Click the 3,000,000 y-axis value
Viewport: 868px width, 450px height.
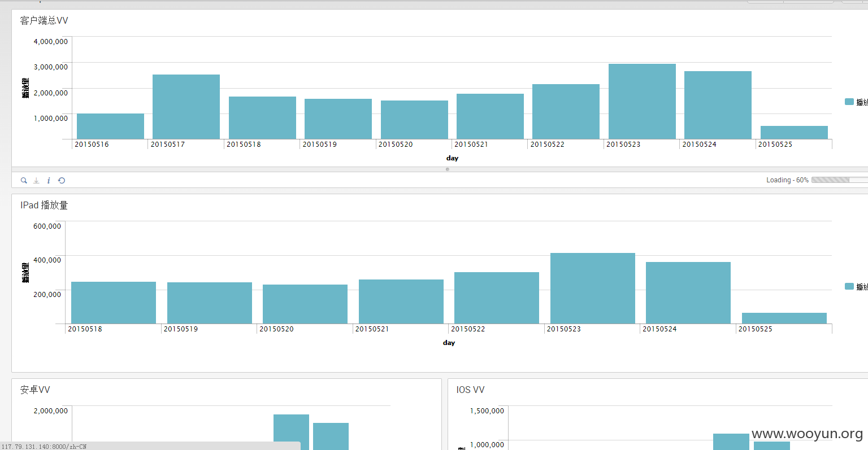[x=51, y=67]
